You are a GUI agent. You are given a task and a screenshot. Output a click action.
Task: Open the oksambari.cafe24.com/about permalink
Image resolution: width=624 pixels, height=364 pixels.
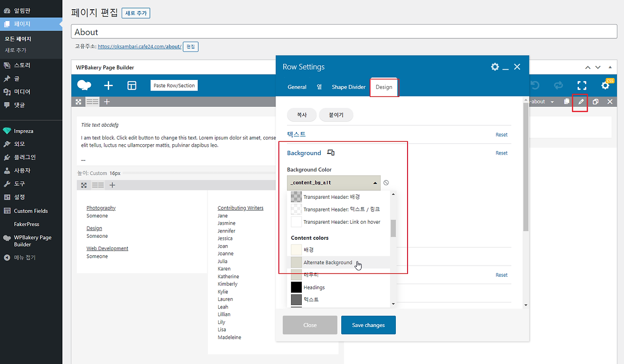point(139,47)
